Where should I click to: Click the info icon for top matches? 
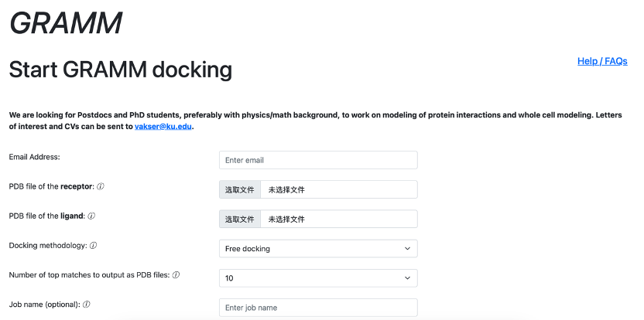[176, 275]
